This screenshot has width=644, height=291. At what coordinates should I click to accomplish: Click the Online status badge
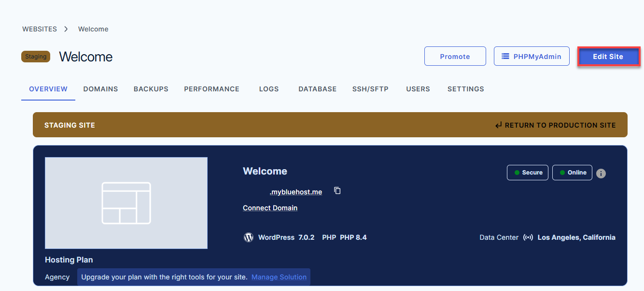(572, 173)
